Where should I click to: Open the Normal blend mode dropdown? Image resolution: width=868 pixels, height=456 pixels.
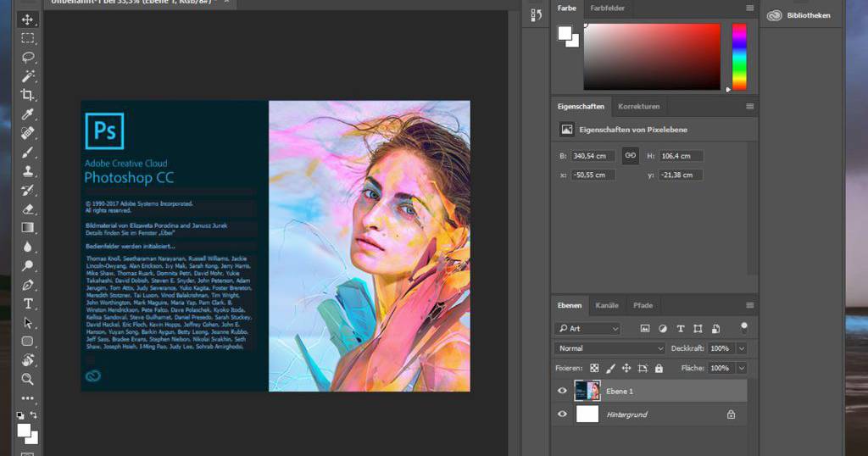[x=609, y=348]
